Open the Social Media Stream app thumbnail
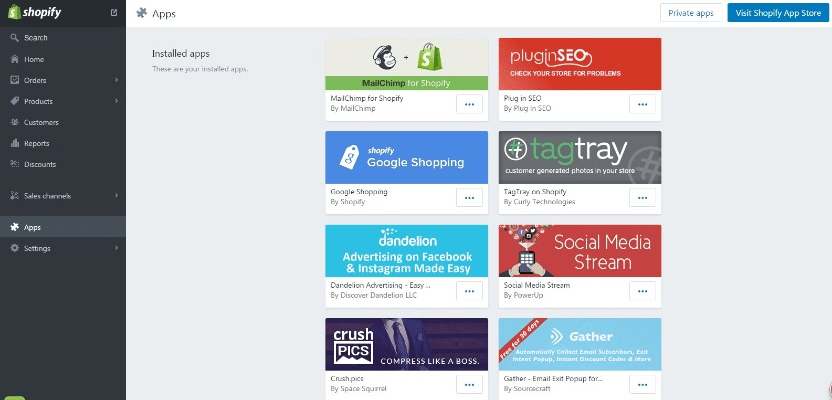 click(x=580, y=251)
